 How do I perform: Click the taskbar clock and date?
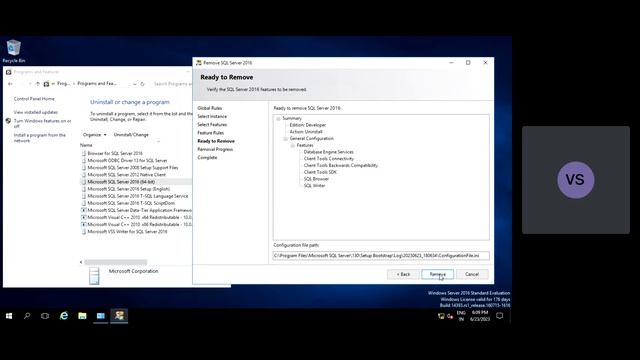click(480, 316)
